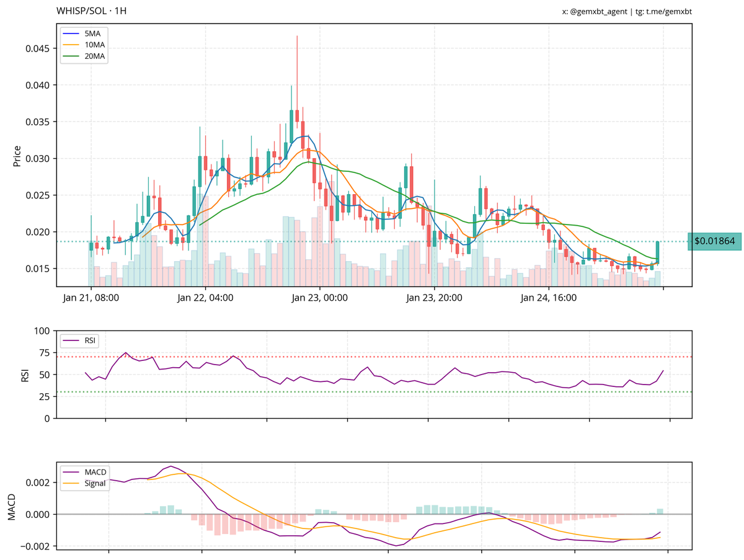Image resolution: width=744 pixels, height=560 pixels.
Task: Click the Price y-axis title
Action: (17, 156)
